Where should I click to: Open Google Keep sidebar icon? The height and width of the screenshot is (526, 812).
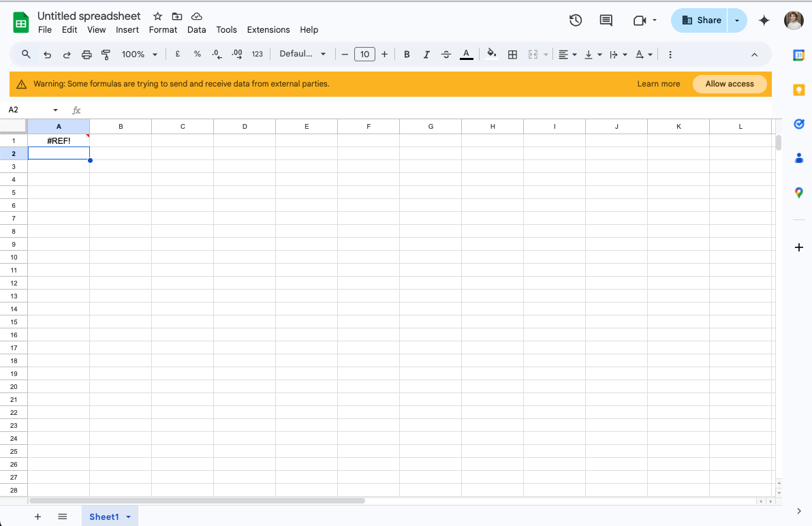tap(798, 90)
